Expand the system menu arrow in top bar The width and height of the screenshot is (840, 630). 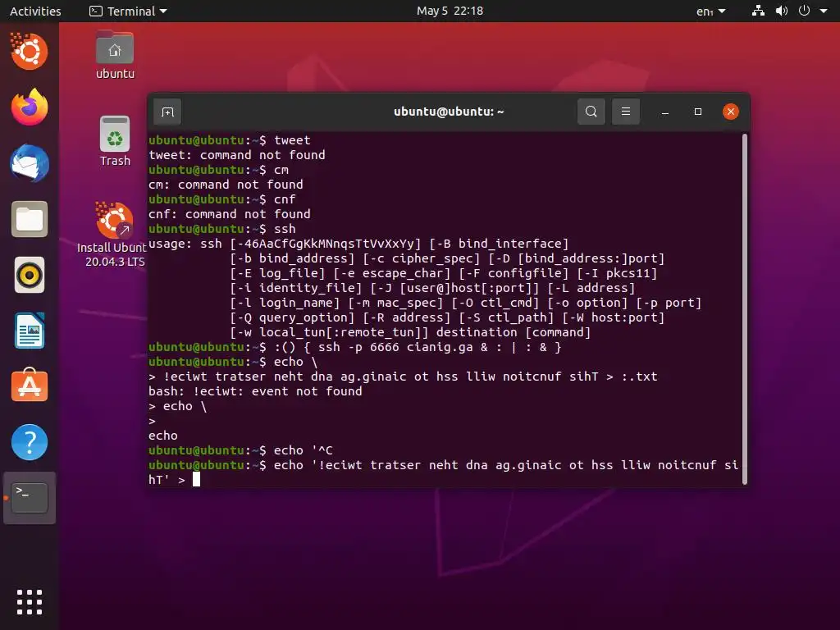[x=824, y=11]
